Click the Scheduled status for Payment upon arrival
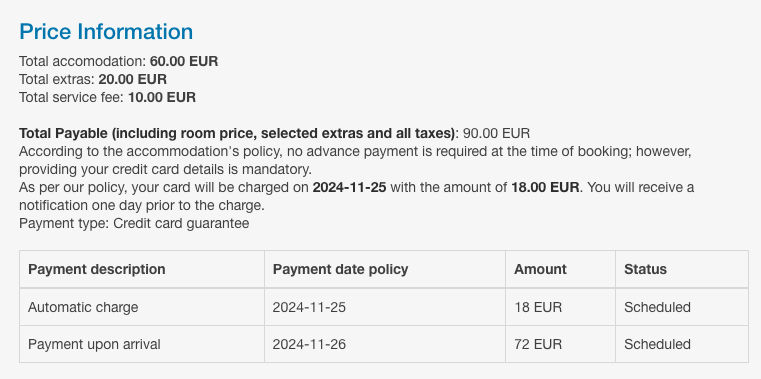Screen dimensions: 761x379 (x=657, y=345)
